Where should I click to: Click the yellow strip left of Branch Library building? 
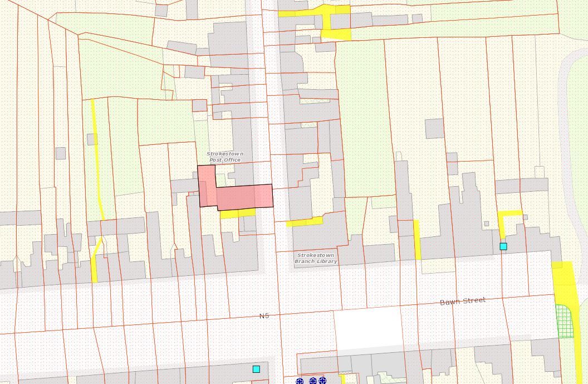point(305,222)
